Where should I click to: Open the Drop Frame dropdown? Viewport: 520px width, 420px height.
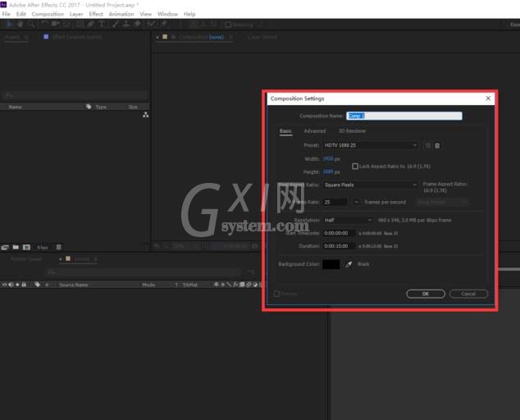(x=442, y=202)
